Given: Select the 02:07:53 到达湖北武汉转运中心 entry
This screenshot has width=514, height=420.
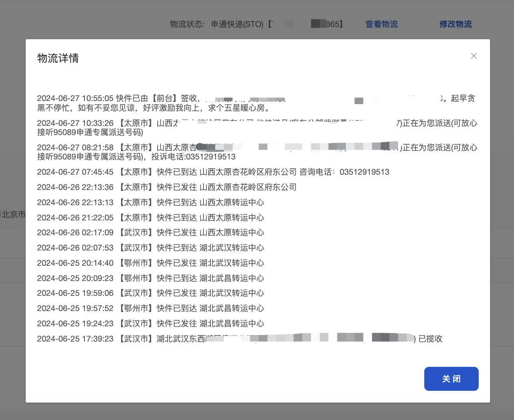Looking at the screenshot, I should click(x=150, y=248).
